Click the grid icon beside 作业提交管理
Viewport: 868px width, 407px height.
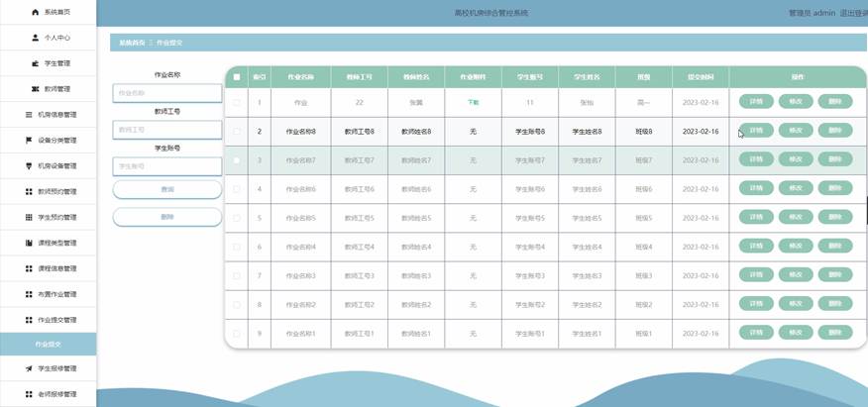coord(29,320)
